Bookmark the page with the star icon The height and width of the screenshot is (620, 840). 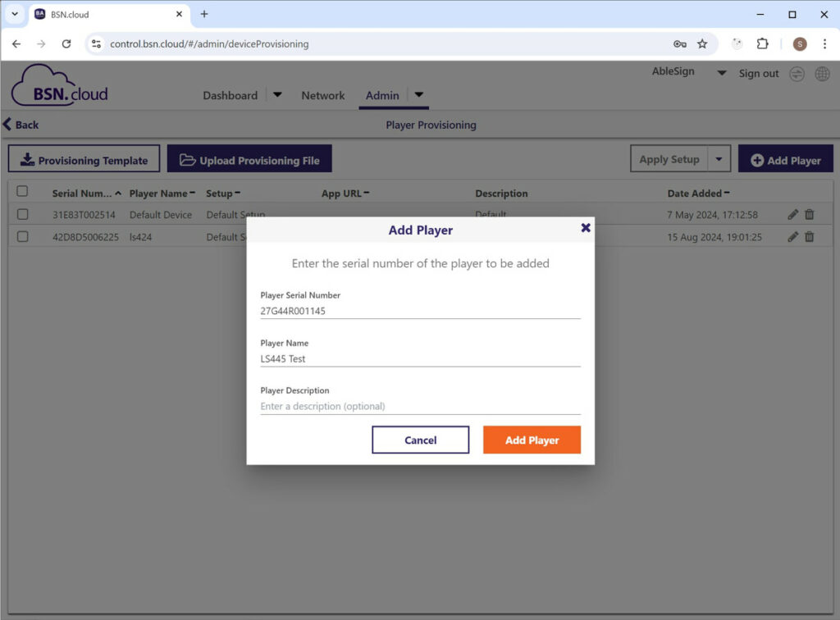coord(701,43)
